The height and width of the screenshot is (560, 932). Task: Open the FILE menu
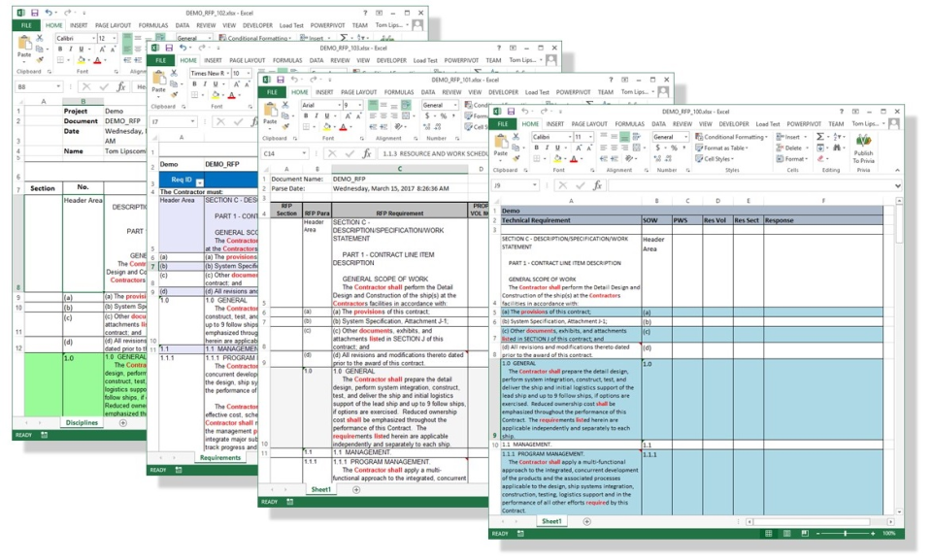tap(502, 123)
